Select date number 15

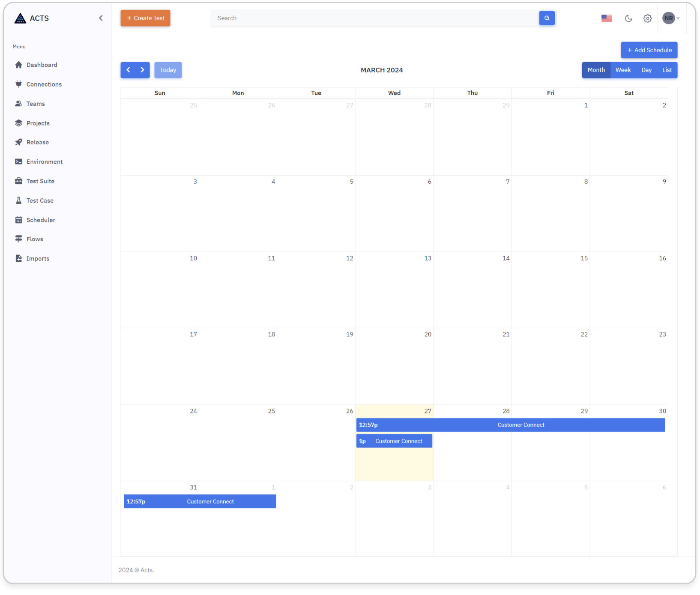584,258
